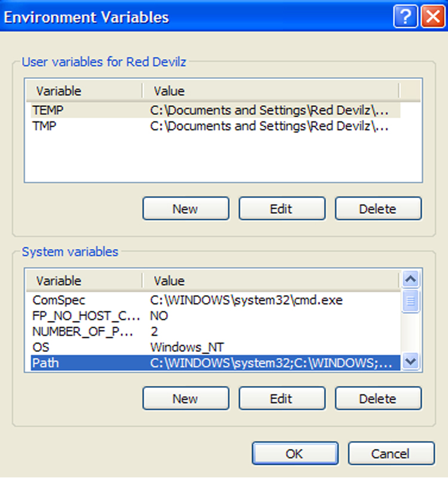Screen dimensions: 448x478
Task: Select the TMP user variable row
Action: (216, 126)
